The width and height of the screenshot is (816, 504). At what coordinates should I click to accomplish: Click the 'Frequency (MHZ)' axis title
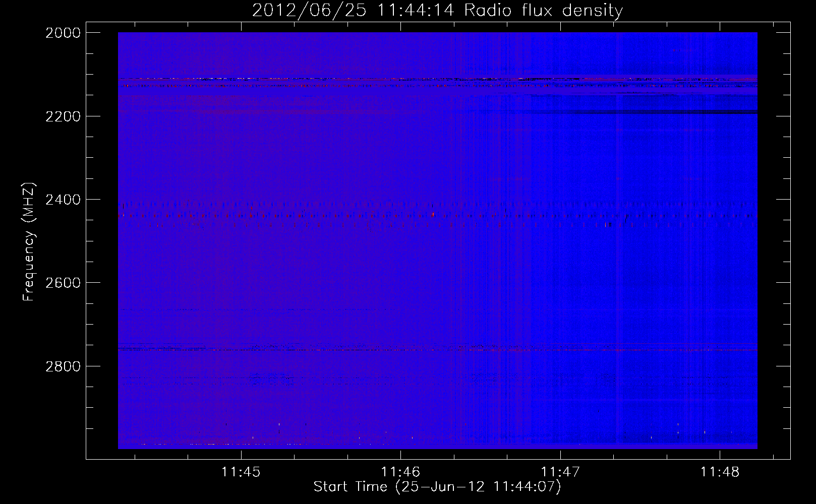tap(29, 242)
